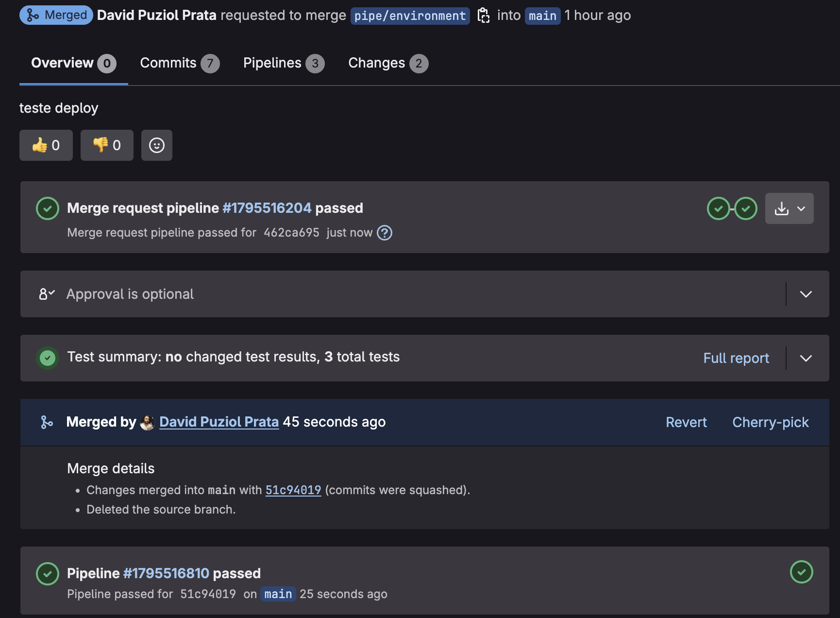840x618 pixels.
Task: Switch to the Pipelines tab
Action: coord(283,63)
